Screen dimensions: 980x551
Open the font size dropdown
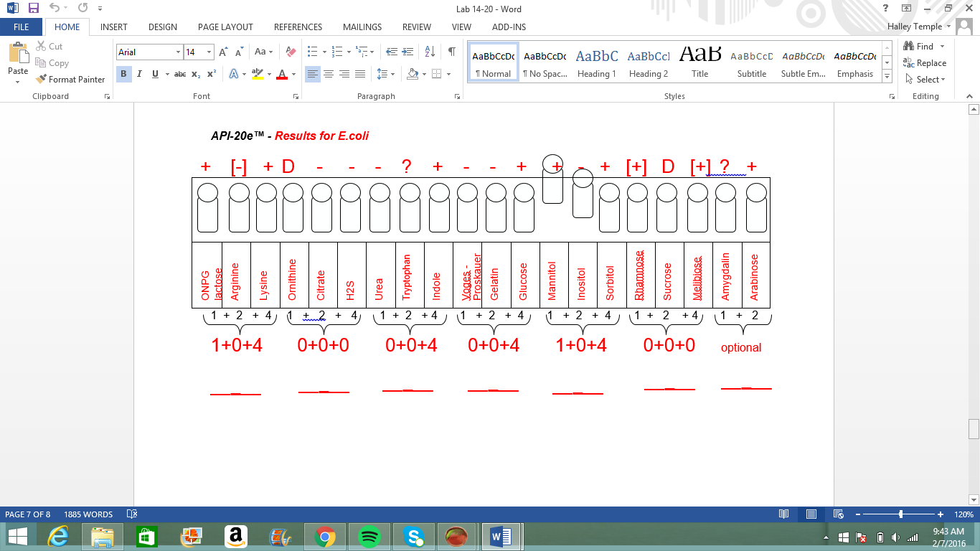(x=209, y=52)
